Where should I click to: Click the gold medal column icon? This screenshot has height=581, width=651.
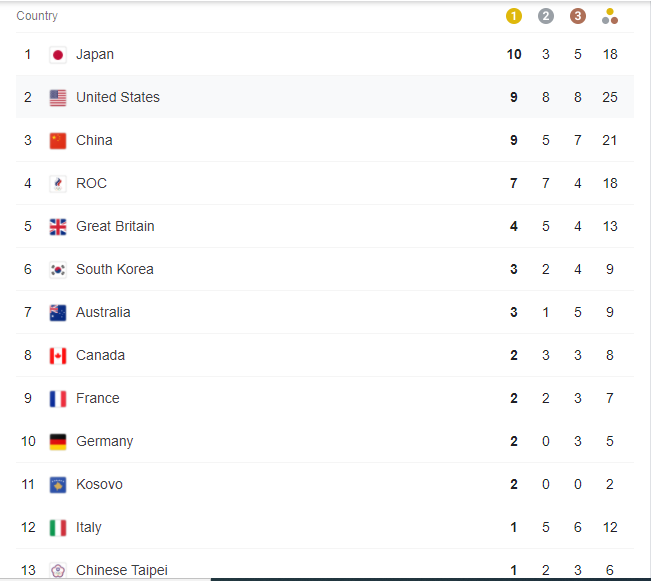tap(514, 16)
